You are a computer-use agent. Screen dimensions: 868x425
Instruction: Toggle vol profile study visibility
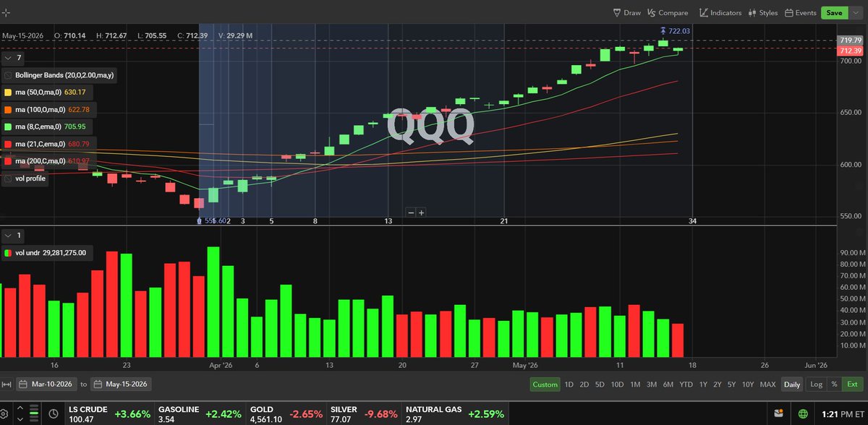tap(8, 178)
